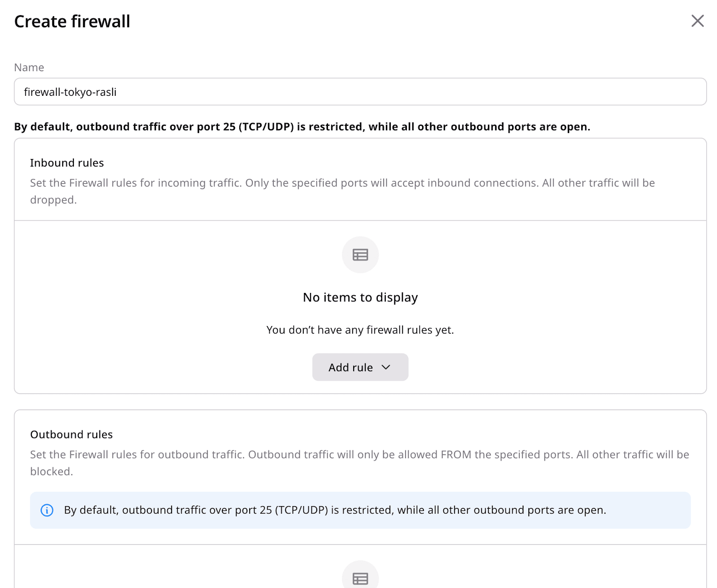Select the Inbound rules heading
Viewport: 717px width, 588px height.
pos(67,163)
